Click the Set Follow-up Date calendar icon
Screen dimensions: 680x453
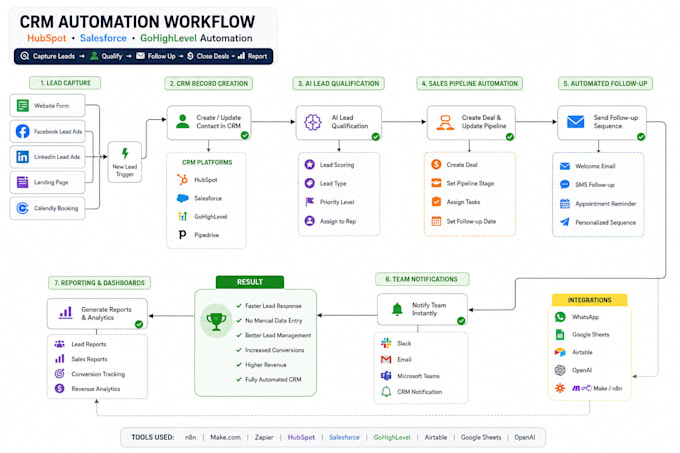click(436, 221)
